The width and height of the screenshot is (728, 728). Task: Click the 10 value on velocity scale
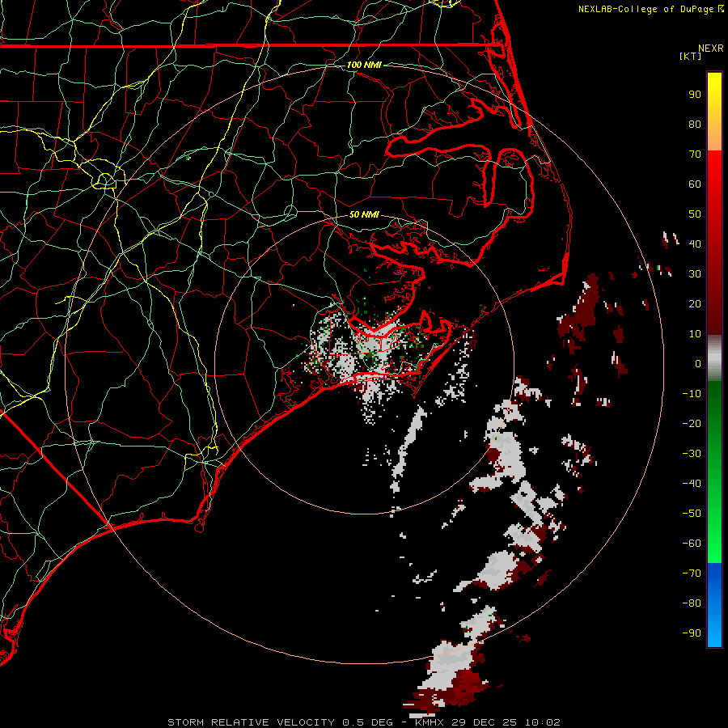point(695,334)
